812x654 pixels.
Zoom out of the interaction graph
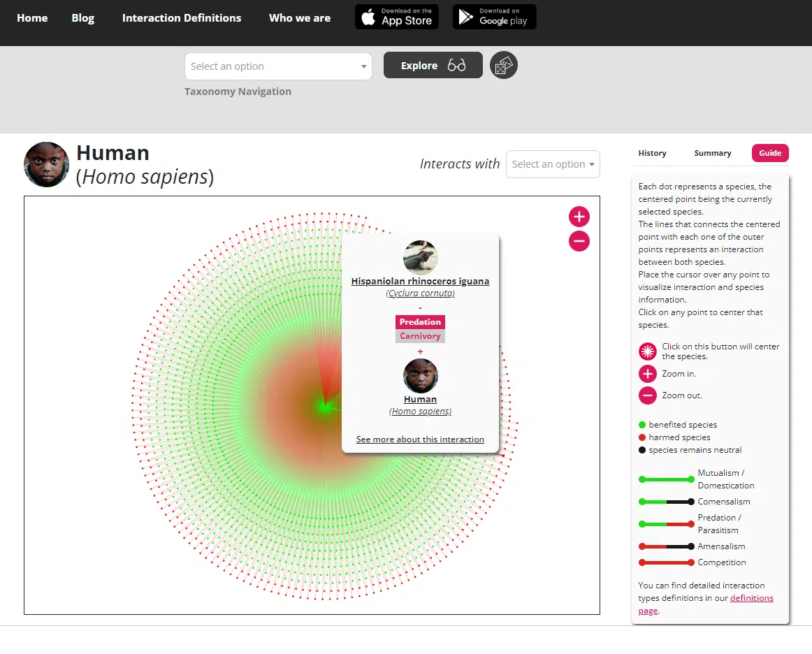(579, 242)
